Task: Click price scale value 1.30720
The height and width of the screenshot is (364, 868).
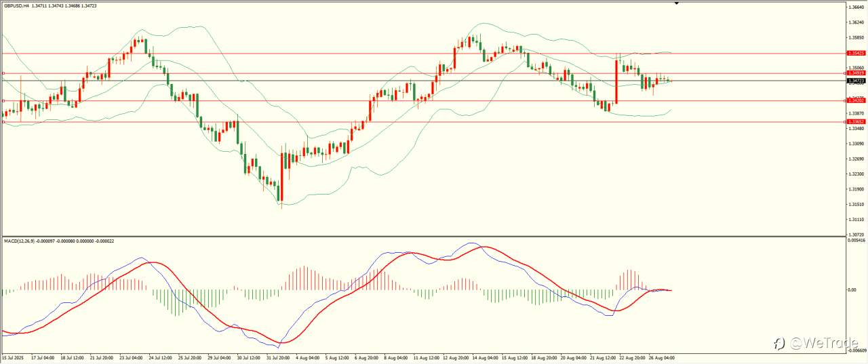Action: pyautogui.click(x=856, y=235)
